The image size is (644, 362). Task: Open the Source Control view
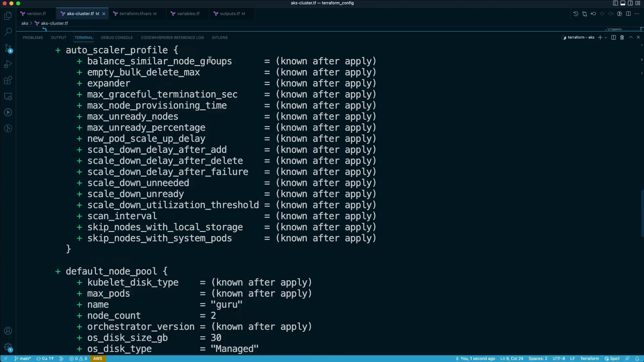[8, 48]
